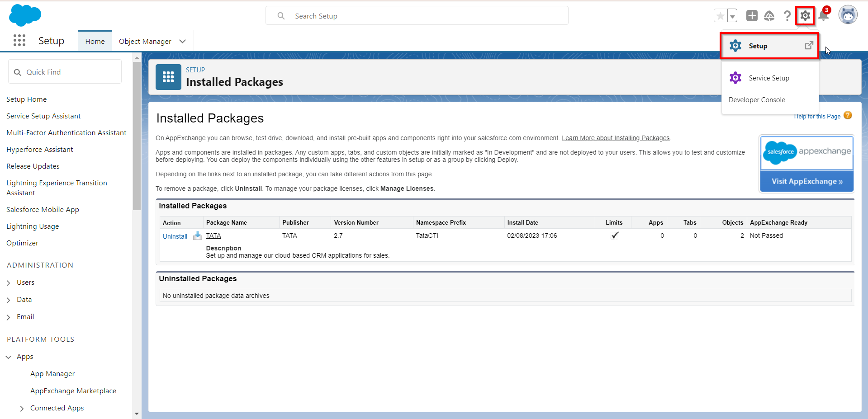868x419 pixels.
Task: Open the App Launcher dots grid
Action: click(x=19, y=41)
